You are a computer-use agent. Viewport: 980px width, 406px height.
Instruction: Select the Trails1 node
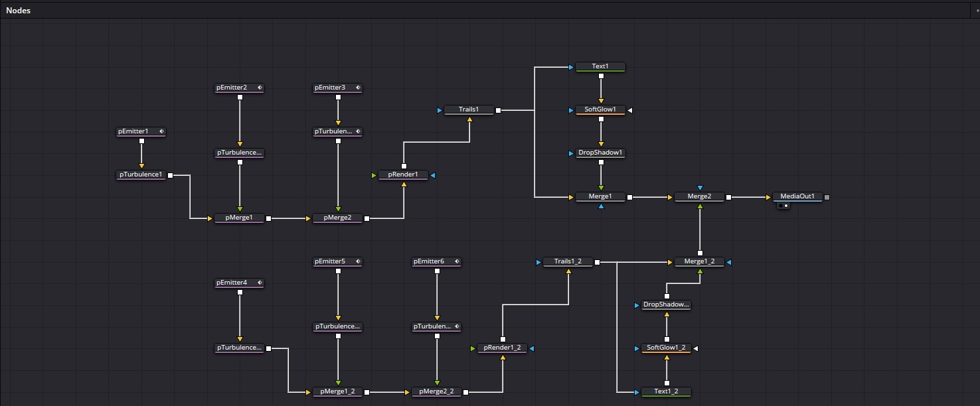(469, 110)
